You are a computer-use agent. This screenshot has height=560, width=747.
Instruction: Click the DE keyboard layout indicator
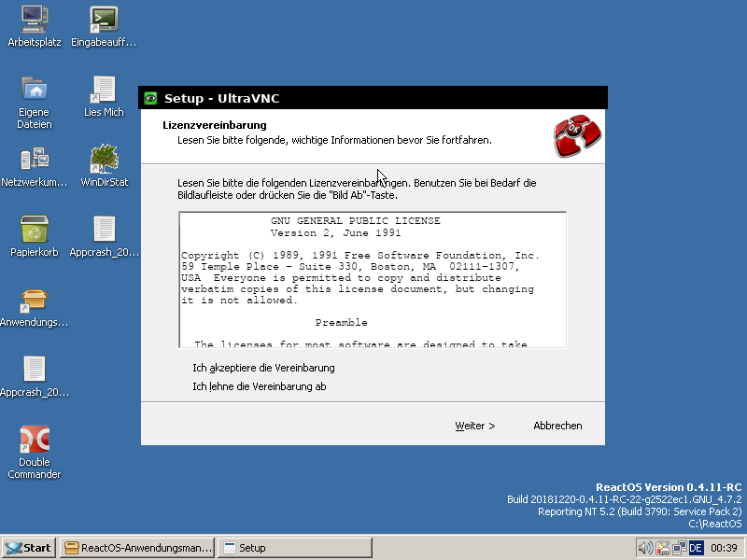(x=696, y=548)
